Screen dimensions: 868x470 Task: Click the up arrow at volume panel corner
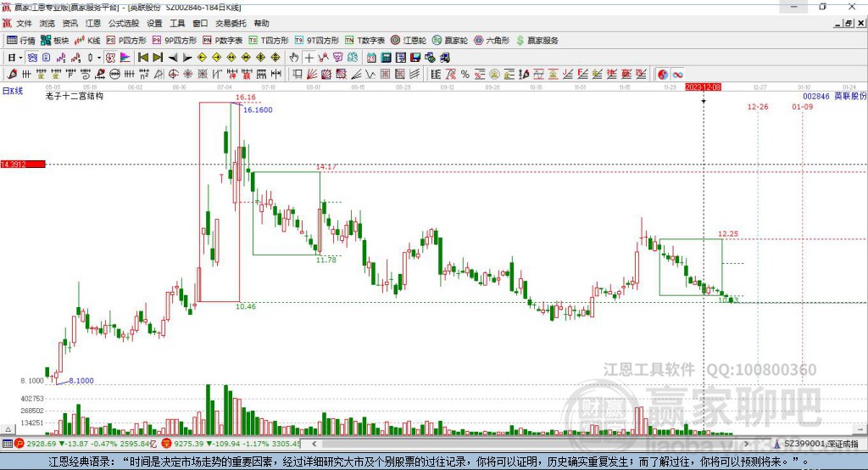pyautogui.click(x=7, y=429)
